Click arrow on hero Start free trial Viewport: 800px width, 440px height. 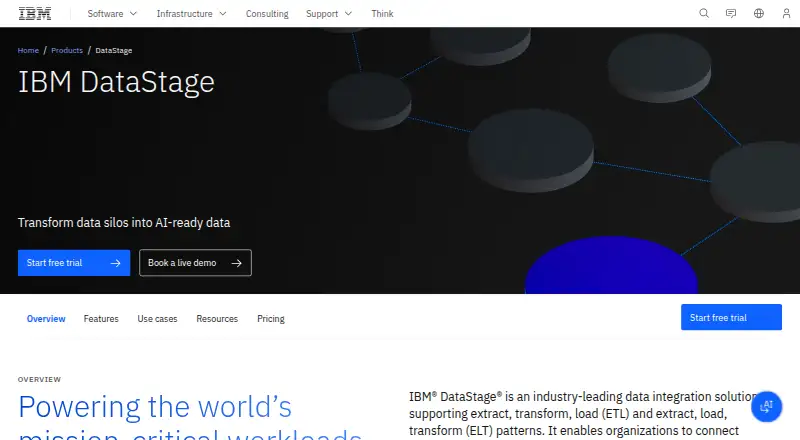click(116, 263)
